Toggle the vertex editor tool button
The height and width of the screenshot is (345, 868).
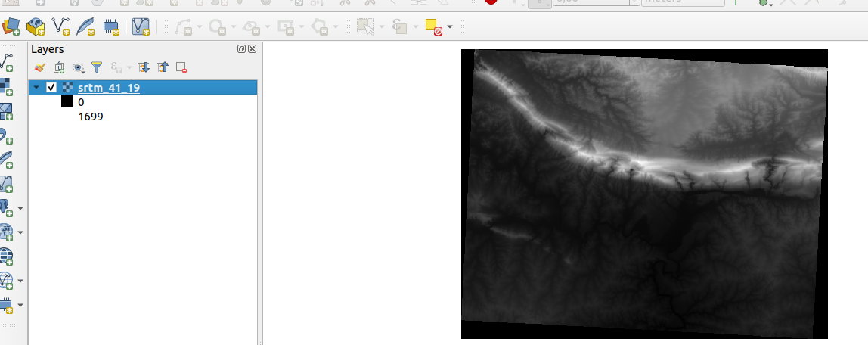[x=141, y=27]
